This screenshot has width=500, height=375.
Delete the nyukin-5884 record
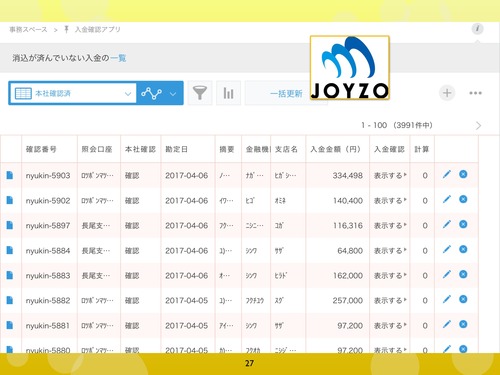463,249
